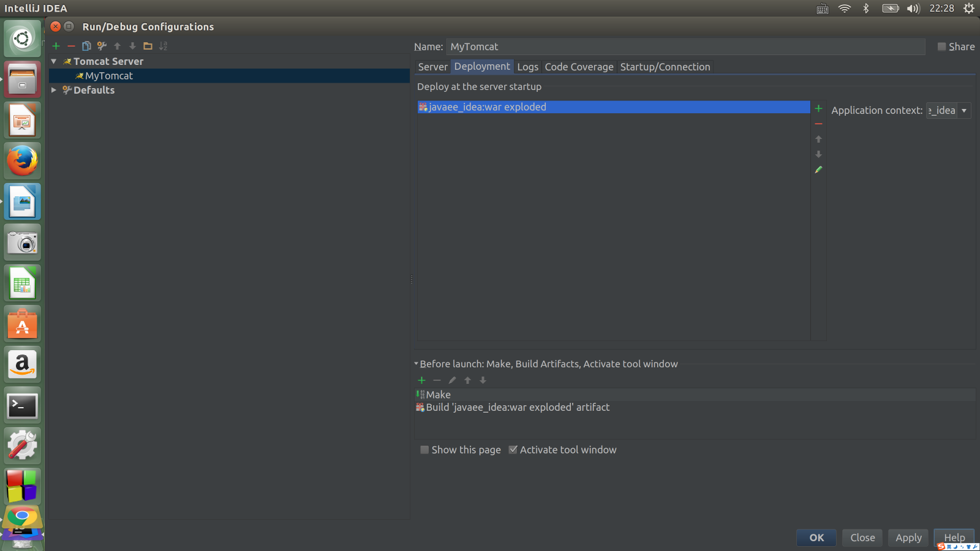Image resolution: width=980 pixels, height=551 pixels.
Task: Edit deployment artifact with pencil icon
Action: pyautogui.click(x=818, y=170)
